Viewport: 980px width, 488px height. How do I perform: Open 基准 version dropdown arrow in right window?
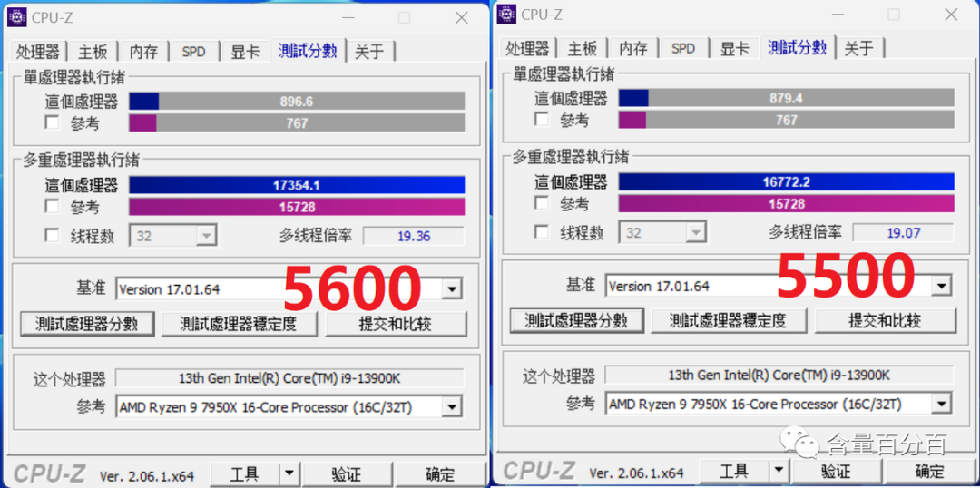coord(942,286)
